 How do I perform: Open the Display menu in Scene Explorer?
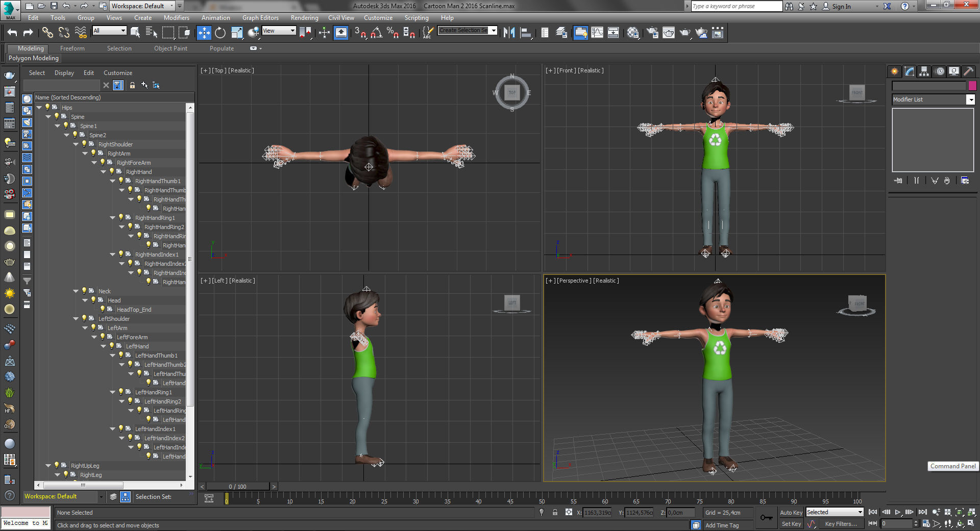(x=64, y=73)
